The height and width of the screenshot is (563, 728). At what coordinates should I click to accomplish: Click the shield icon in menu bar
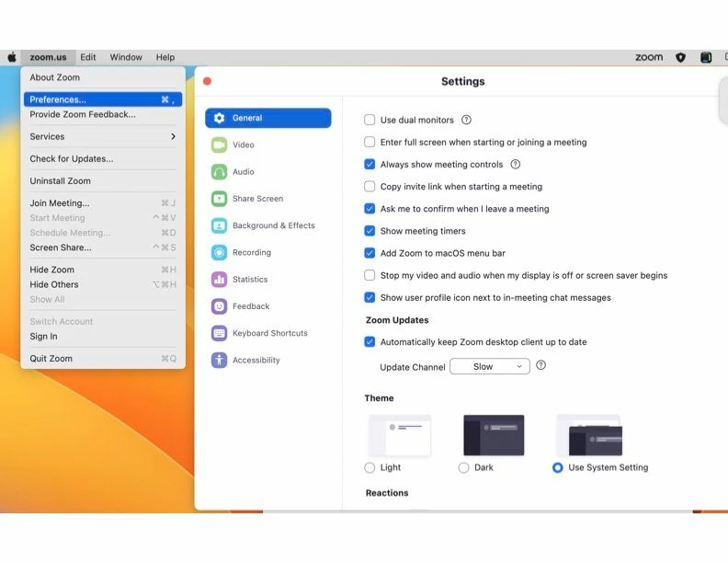click(x=680, y=57)
